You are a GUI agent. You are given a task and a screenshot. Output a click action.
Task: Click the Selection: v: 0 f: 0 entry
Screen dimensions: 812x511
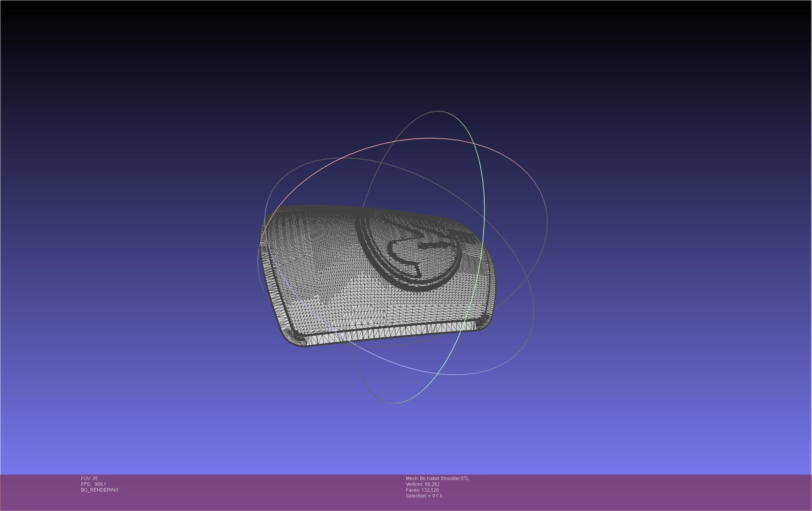click(424, 496)
